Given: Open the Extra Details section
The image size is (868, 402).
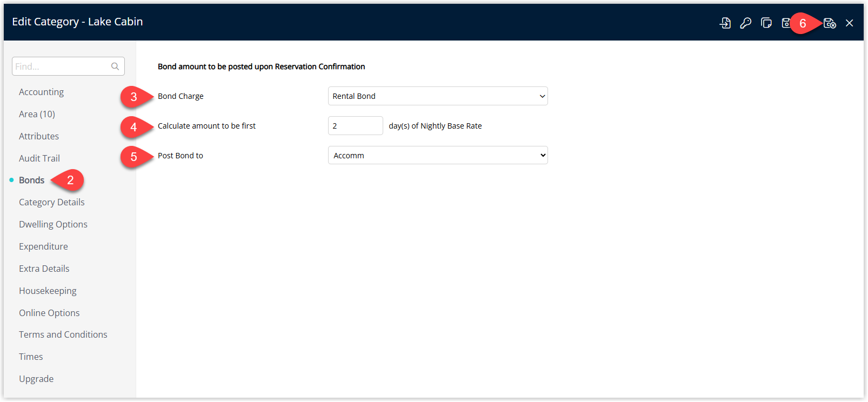Looking at the screenshot, I should click(x=44, y=269).
